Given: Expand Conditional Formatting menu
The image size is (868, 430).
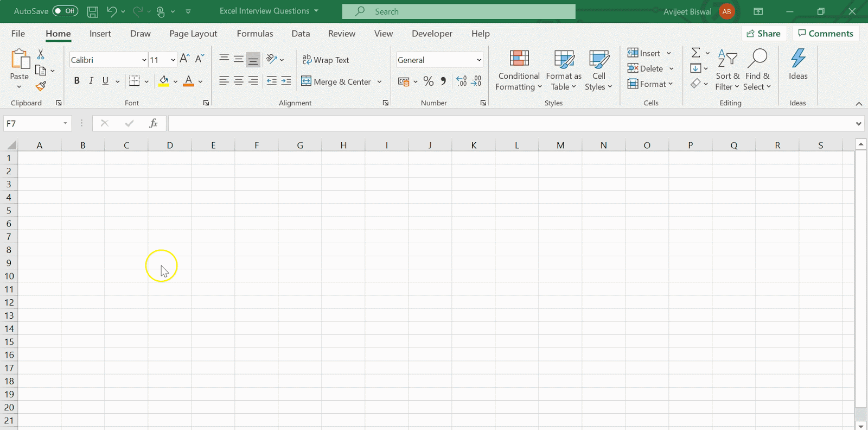Looking at the screenshot, I should pyautogui.click(x=519, y=71).
